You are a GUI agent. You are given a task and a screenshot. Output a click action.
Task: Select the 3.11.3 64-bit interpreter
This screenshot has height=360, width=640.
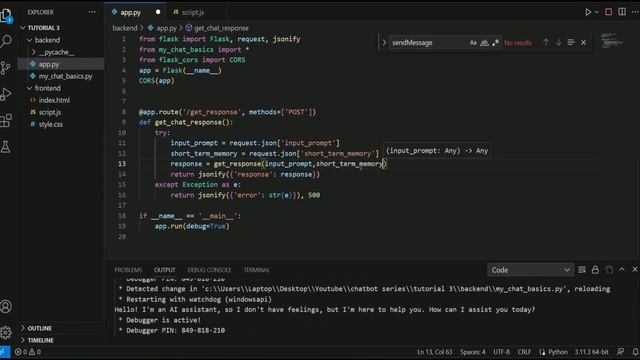pos(591,352)
